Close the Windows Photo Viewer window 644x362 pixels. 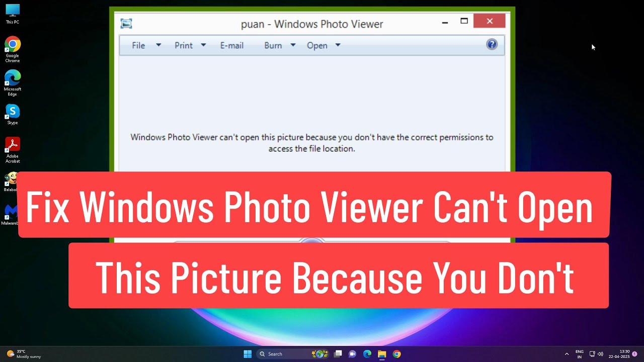click(490, 21)
